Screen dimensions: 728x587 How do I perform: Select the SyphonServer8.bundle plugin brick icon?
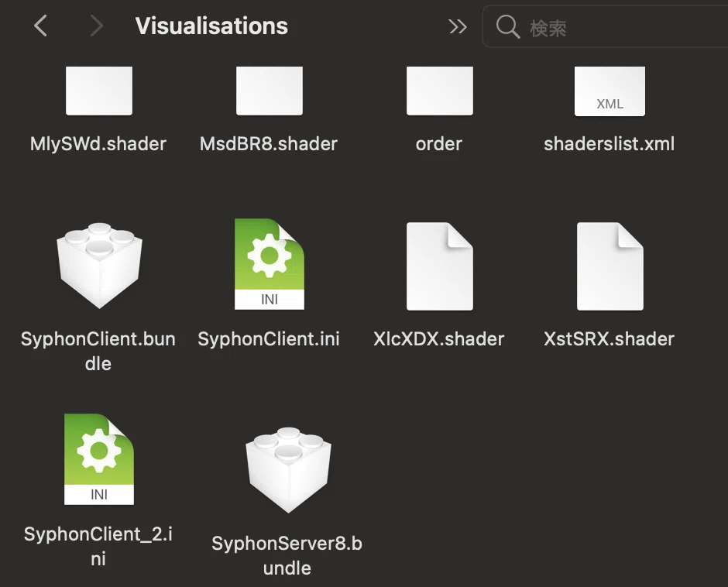(x=288, y=469)
